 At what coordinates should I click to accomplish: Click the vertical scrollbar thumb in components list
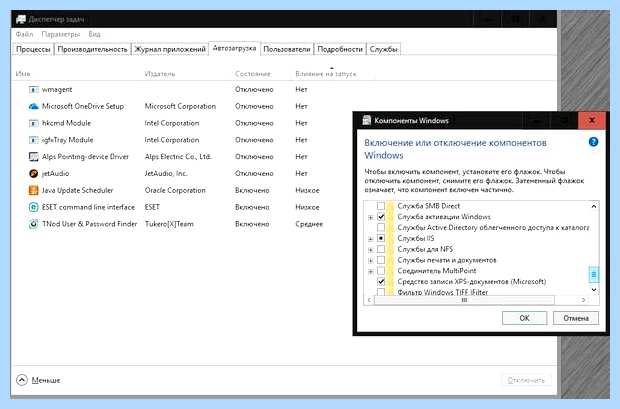(x=594, y=274)
